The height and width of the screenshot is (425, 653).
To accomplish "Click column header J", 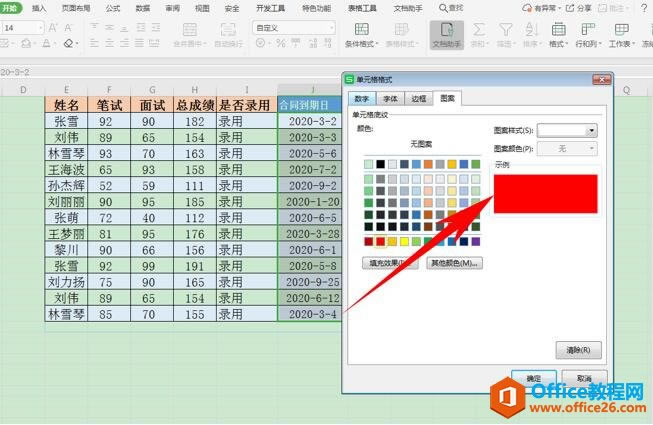I will (x=310, y=89).
